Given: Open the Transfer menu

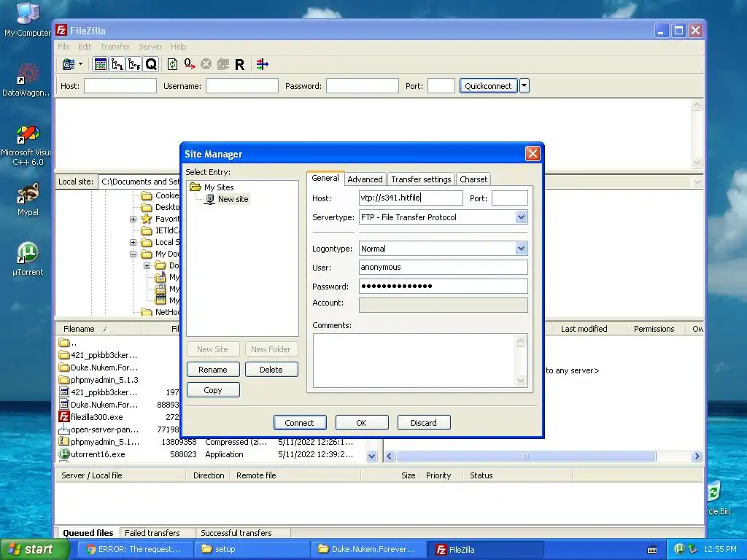Looking at the screenshot, I should coord(115,47).
